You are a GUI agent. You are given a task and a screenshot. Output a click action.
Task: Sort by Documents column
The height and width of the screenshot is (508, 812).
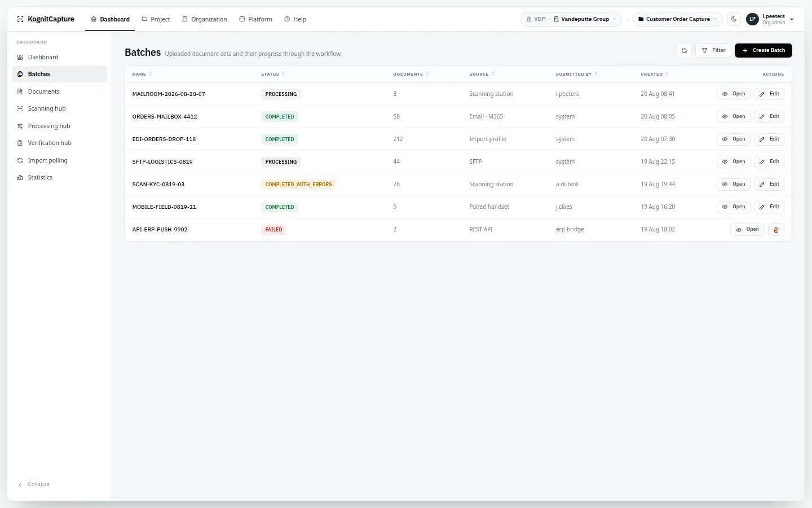[411, 74]
